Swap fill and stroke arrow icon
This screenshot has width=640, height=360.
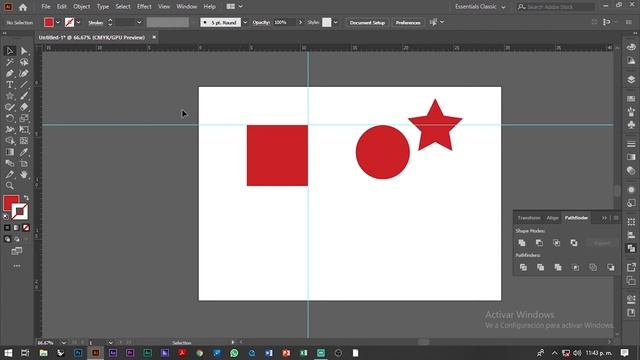27,198
